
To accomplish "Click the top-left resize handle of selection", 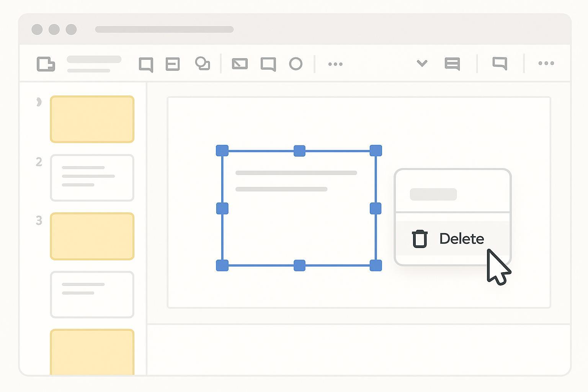I will (222, 150).
